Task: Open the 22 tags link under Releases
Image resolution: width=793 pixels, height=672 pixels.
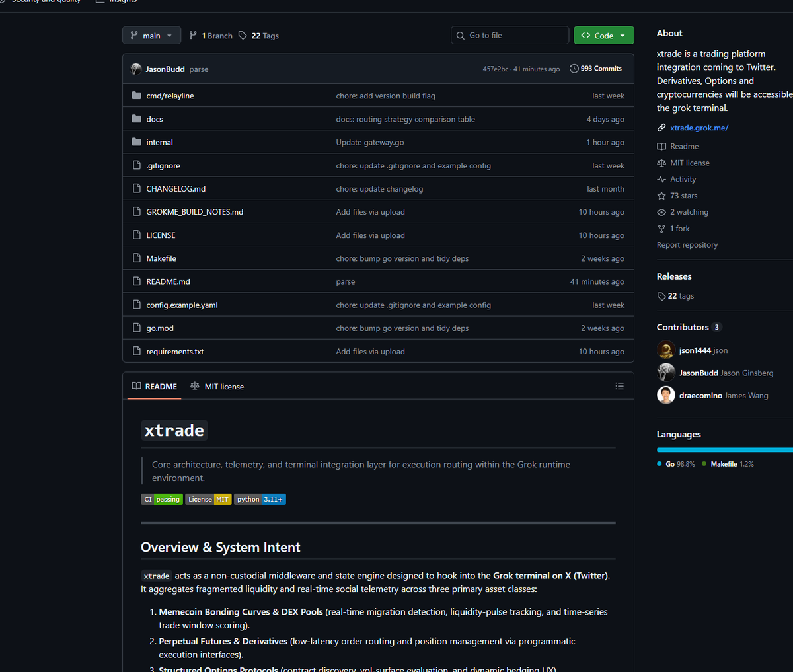Action: [x=675, y=296]
